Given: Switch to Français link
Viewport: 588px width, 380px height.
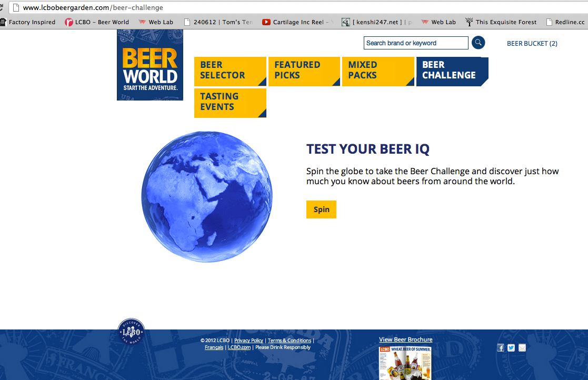Looking at the screenshot, I should click(214, 347).
